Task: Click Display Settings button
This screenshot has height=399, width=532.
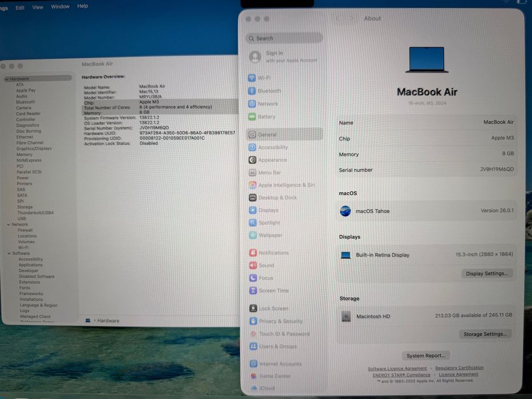Action: pyautogui.click(x=487, y=274)
